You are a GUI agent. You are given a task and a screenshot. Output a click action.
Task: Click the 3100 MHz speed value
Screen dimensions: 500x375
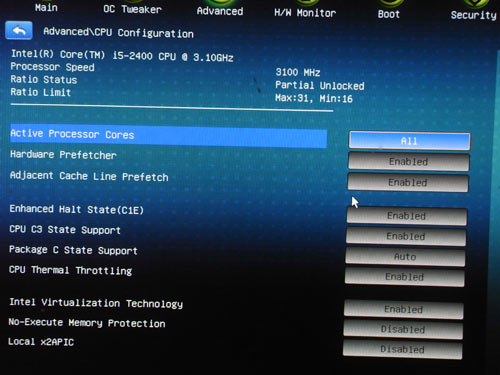[x=298, y=72]
